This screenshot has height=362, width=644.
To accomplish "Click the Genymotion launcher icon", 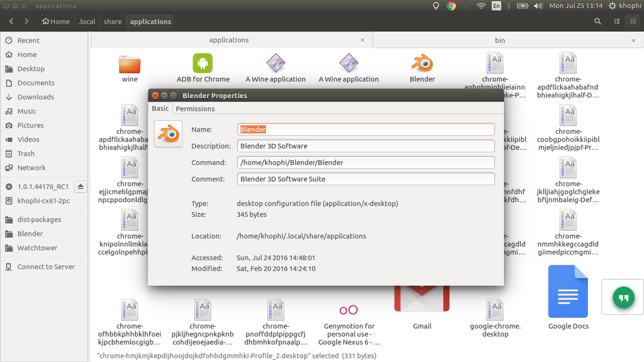I will pos(349,310).
